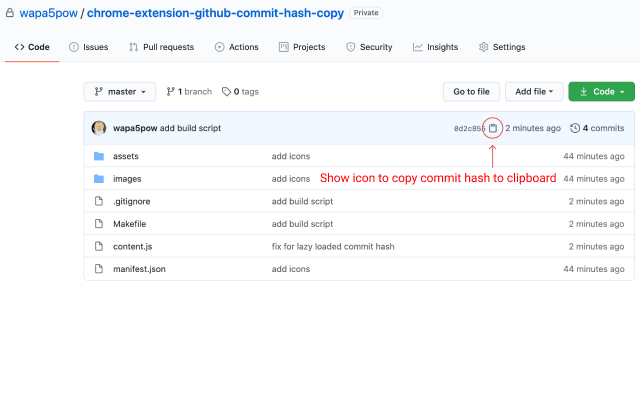The width and height of the screenshot is (640, 400).
Task: Click wapa5pow author name in commit row
Action: [x=135, y=128]
